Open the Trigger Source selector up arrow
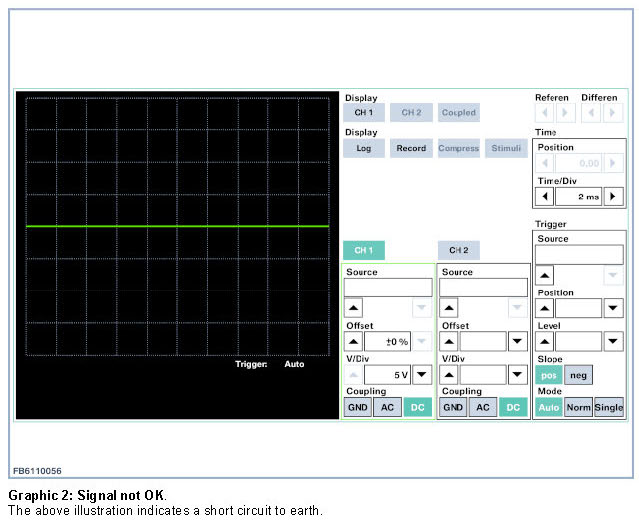Image resolution: width=639 pixels, height=524 pixels. (x=545, y=275)
